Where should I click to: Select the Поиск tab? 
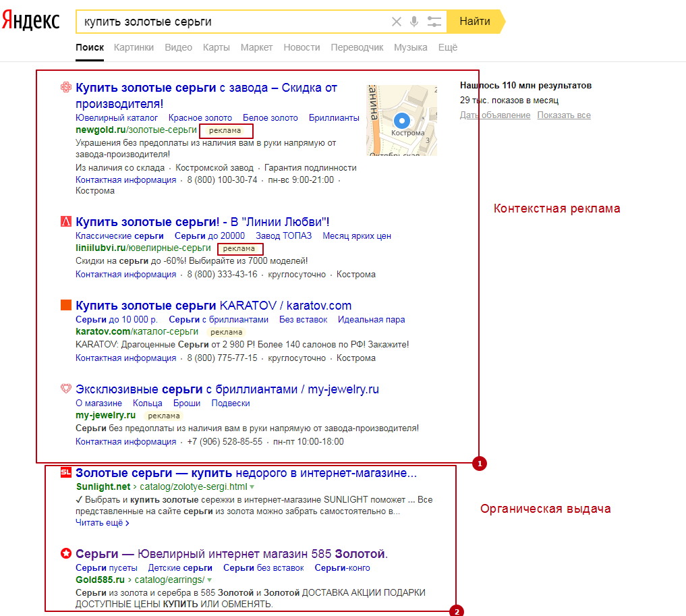(x=90, y=47)
